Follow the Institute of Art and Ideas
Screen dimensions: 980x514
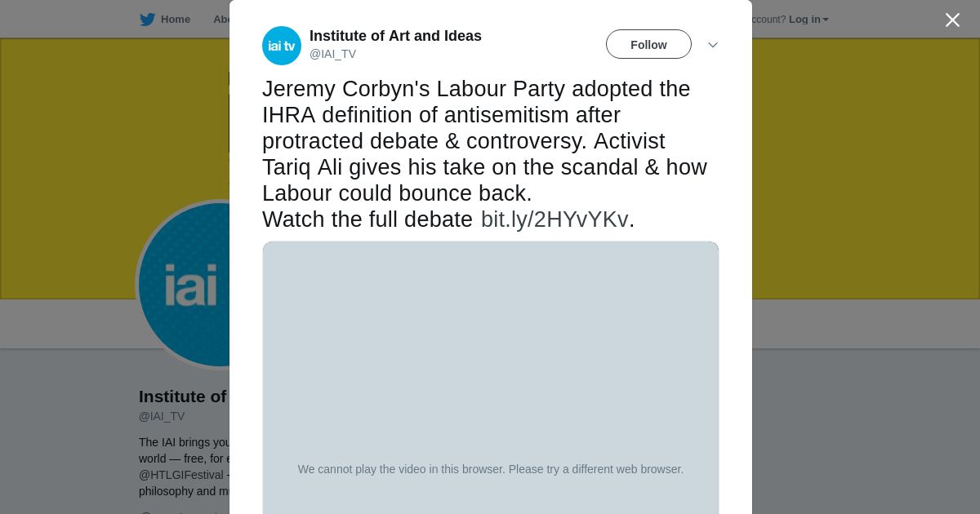pyautogui.click(x=648, y=45)
